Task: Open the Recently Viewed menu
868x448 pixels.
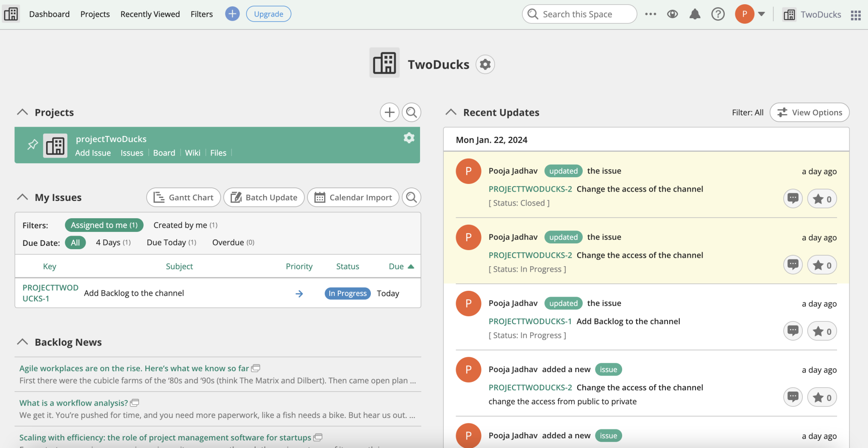Action: pyautogui.click(x=150, y=14)
